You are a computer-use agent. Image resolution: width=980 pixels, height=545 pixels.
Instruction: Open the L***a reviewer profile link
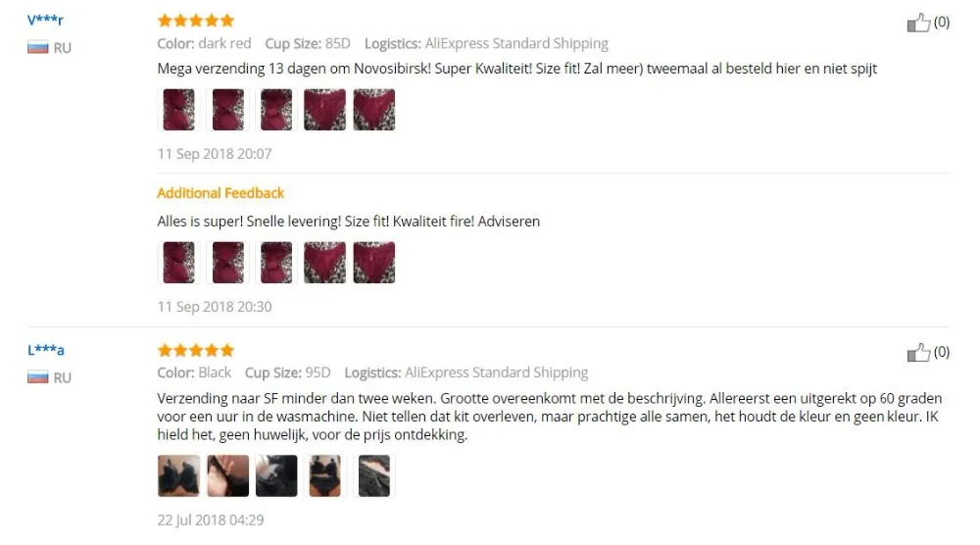click(46, 350)
